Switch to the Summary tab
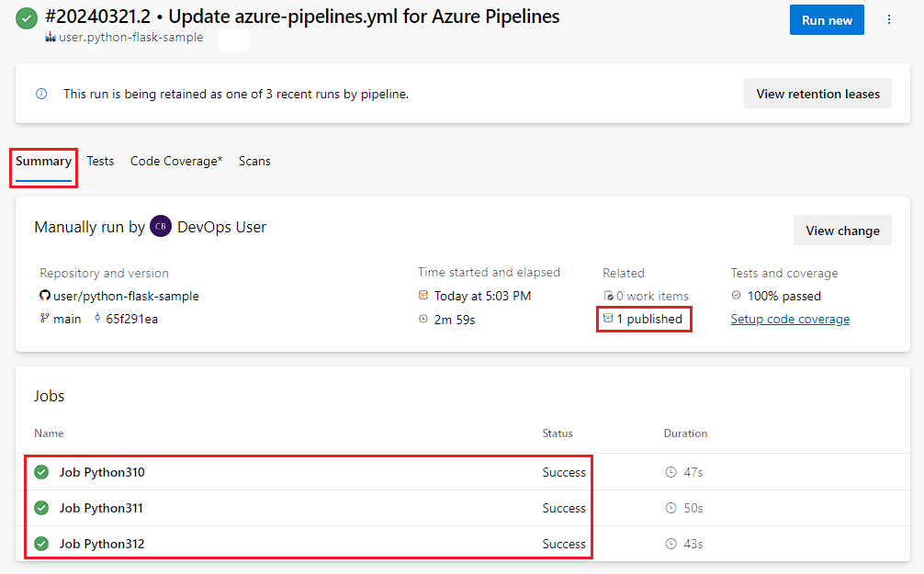 pyautogui.click(x=43, y=162)
